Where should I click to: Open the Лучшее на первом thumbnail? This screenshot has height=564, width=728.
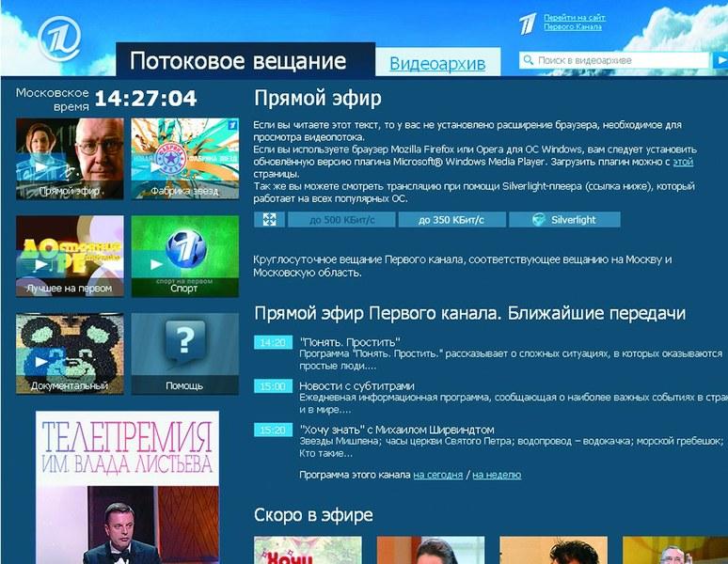click(70, 256)
